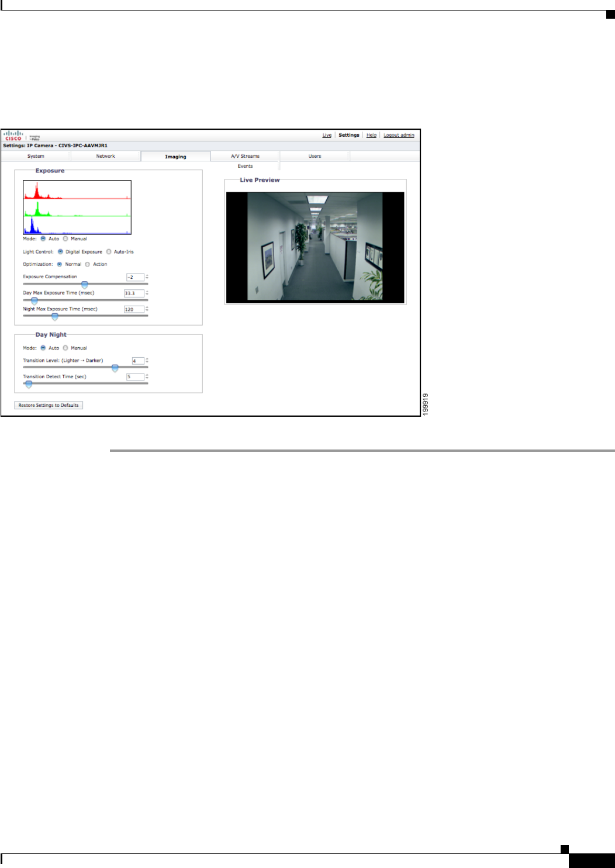Open the Help link
Image resolution: width=615 pixels, height=868 pixels.
tap(371, 135)
